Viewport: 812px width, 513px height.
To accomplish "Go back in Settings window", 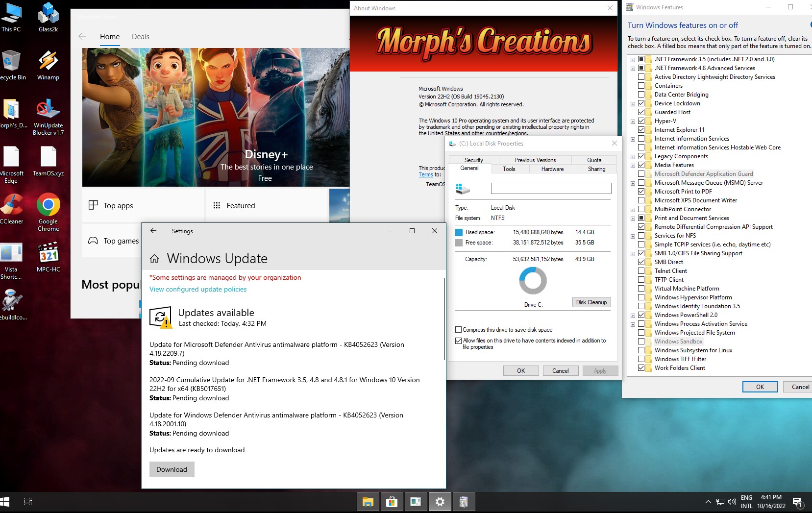I will coord(153,231).
